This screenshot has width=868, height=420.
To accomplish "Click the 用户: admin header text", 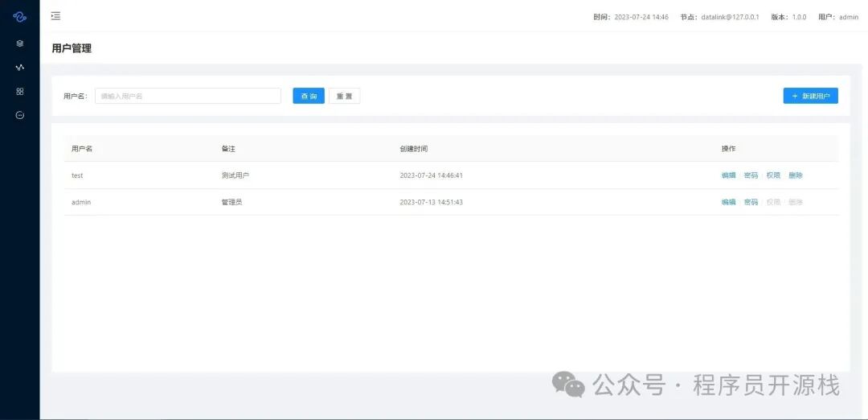I will click(x=838, y=17).
